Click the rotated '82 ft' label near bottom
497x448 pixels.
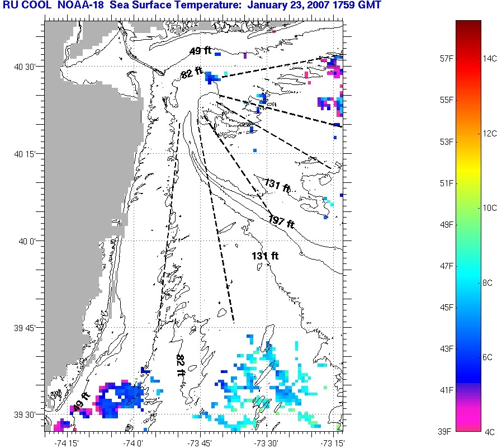tap(181, 365)
